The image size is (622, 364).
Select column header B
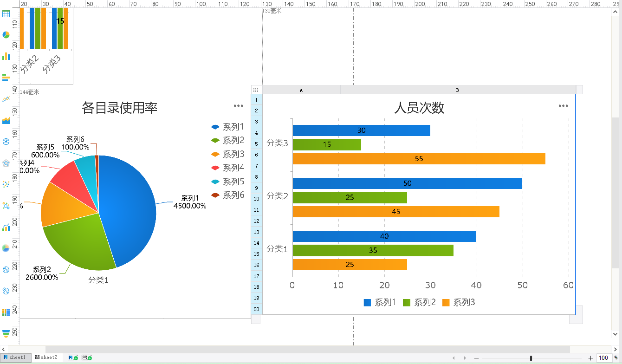(458, 90)
